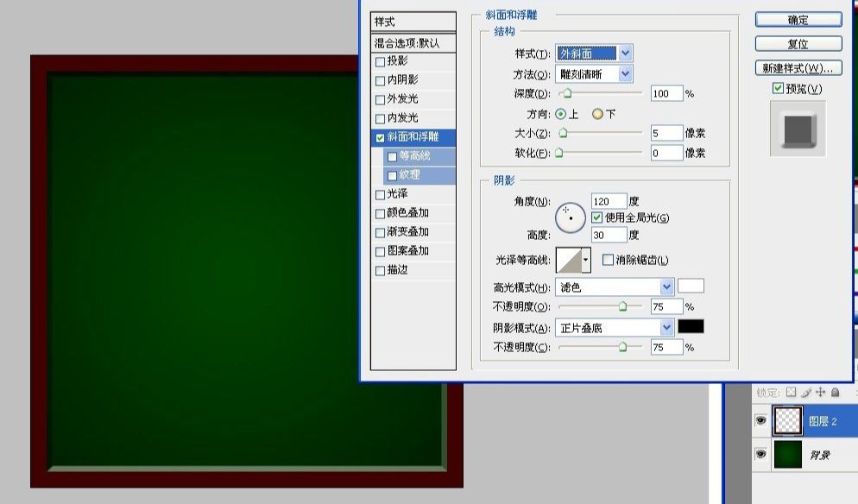Image resolution: width=858 pixels, height=504 pixels.
Task: Open 光泽等高线 gloss contour picker arrow
Action: click(x=585, y=260)
